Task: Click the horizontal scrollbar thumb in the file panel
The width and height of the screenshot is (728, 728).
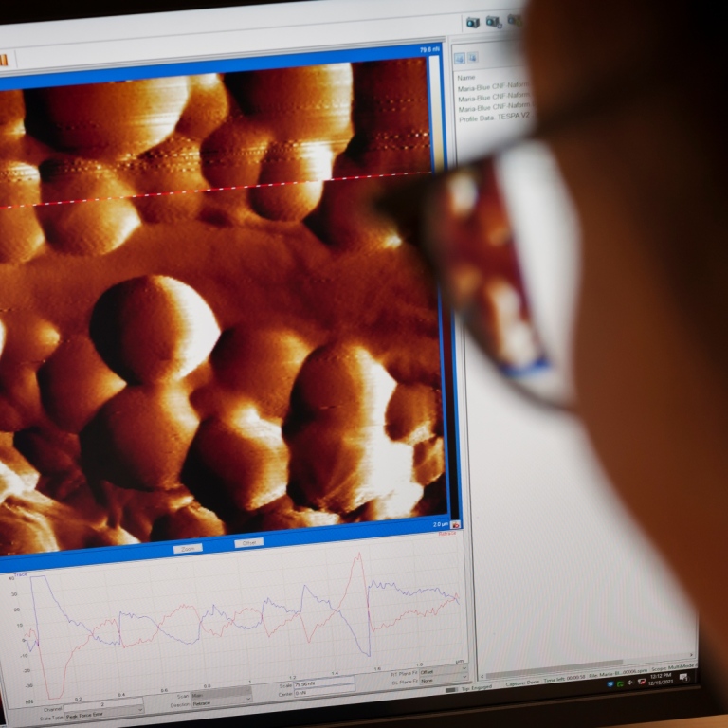Action: pos(555,667)
